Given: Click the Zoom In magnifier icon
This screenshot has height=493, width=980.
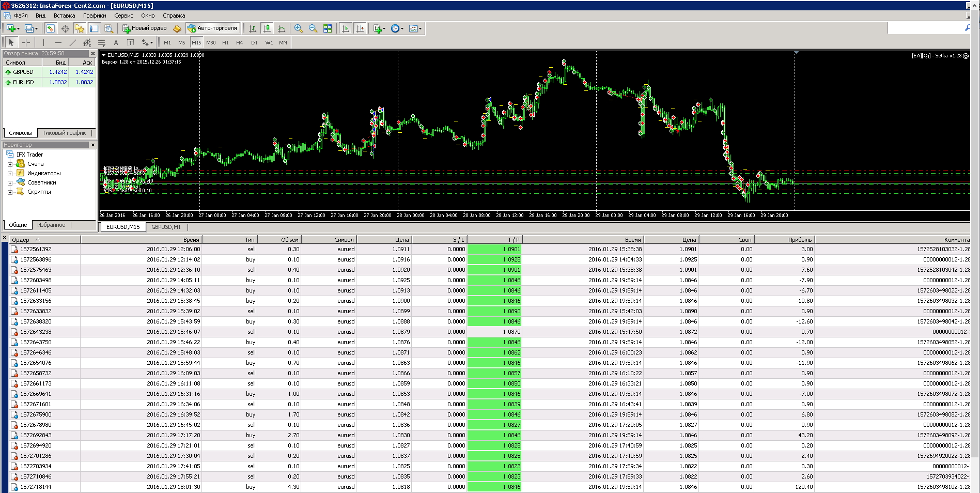Looking at the screenshot, I should point(299,28).
